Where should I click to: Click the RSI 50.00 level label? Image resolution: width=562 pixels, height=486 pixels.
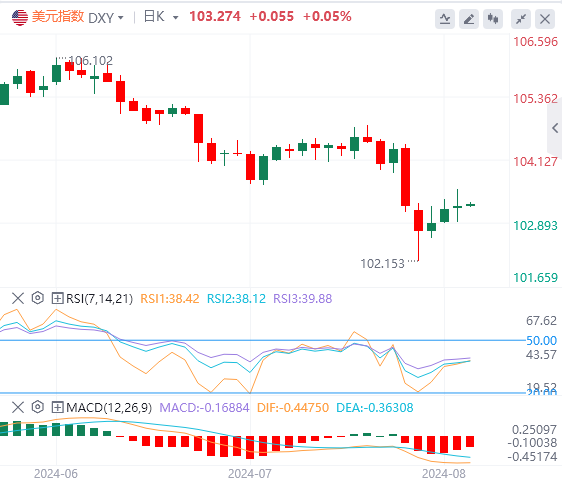541,340
